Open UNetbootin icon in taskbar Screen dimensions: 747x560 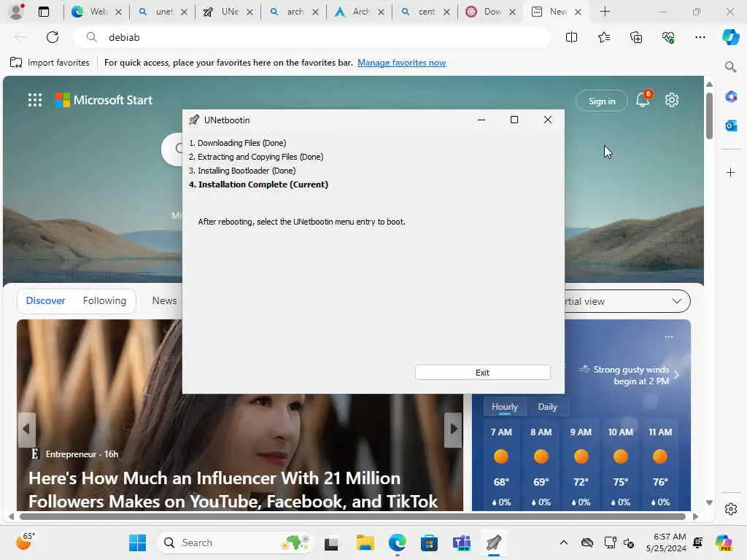point(494,542)
